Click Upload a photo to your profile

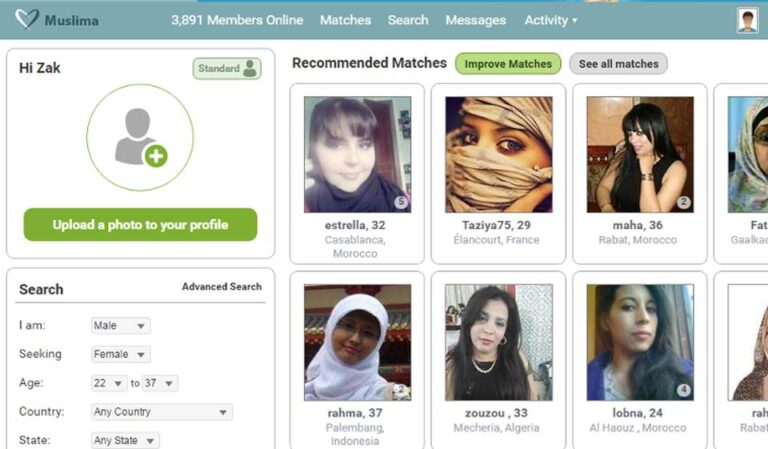tap(140, 225)
